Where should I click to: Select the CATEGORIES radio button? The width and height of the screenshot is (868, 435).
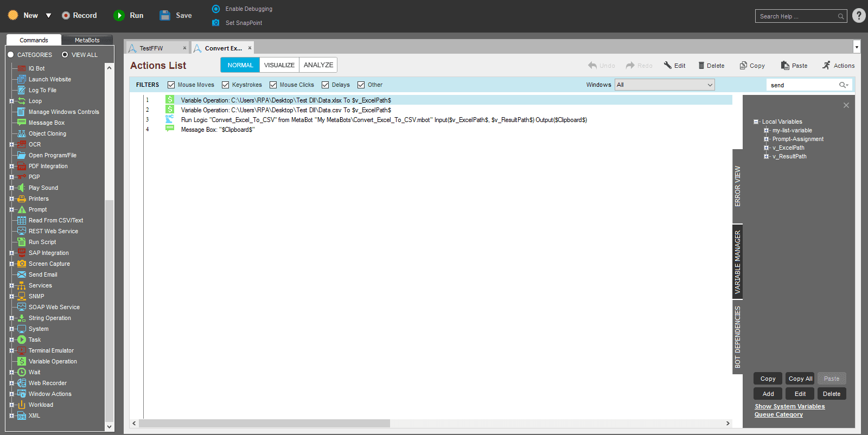[11, 55]
